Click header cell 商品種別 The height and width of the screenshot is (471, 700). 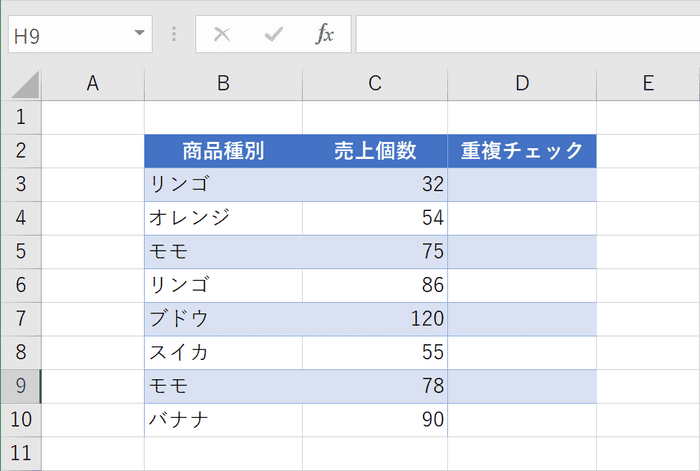click(x=223, y=151)
